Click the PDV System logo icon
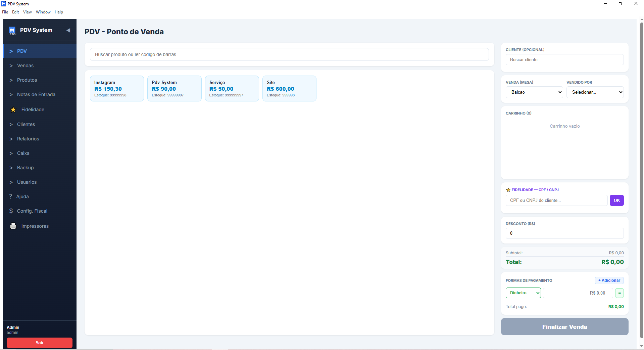The width and height of the screenshot is (644, 350). [x=12, y=31]
